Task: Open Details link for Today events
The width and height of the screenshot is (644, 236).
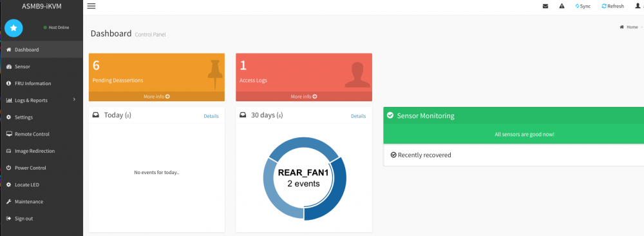Action: pyautogui.click(x=211, y=116)
